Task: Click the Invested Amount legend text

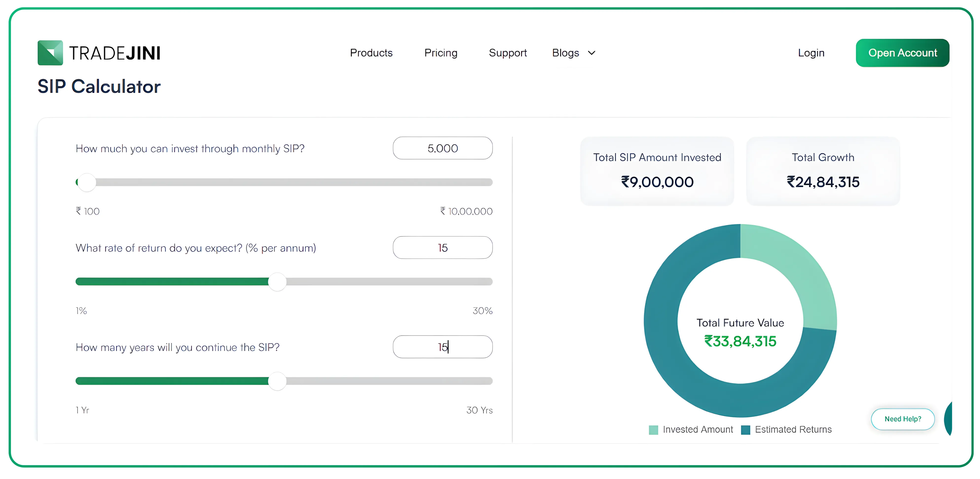Action: (x=698, y=430)
